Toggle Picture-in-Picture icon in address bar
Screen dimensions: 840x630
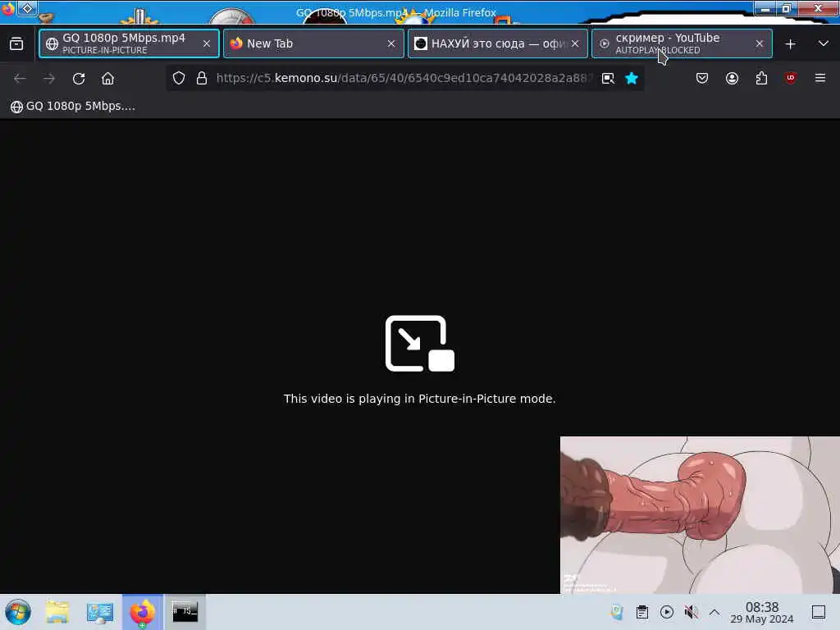pos(608,78)
